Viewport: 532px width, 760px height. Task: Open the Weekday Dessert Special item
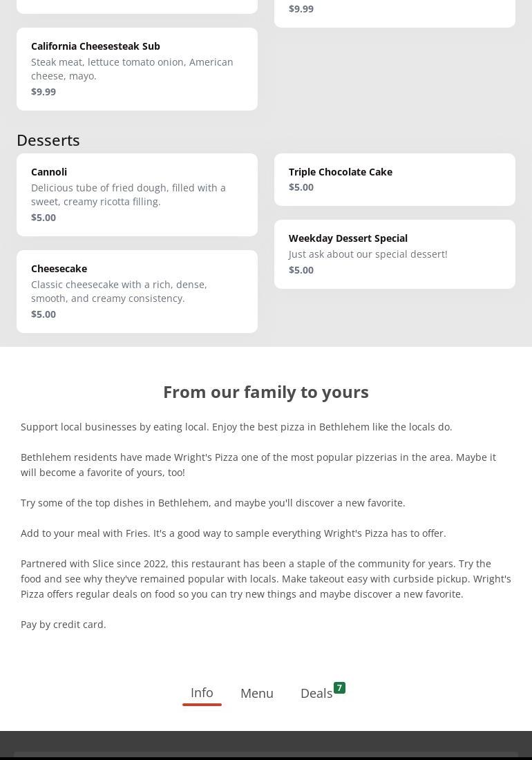click(x=395, y=254)
